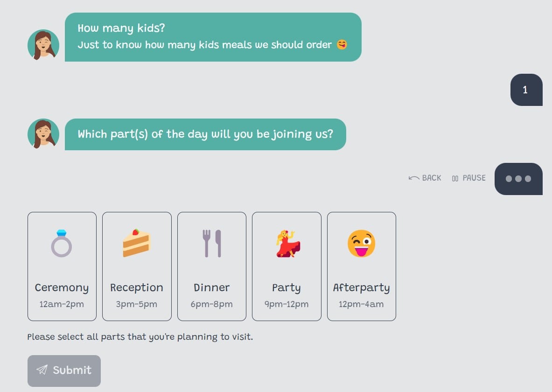Click the dancing woman Party icon
Viewport: 552px width, 392px height.
click(x=288, y=244)
